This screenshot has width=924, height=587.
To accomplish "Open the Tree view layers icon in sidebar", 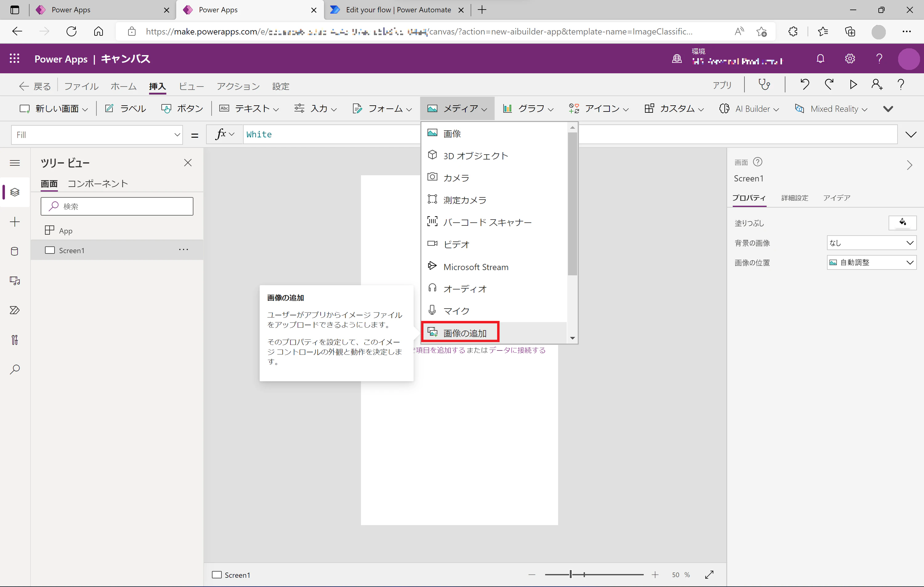I will point(14,192).
